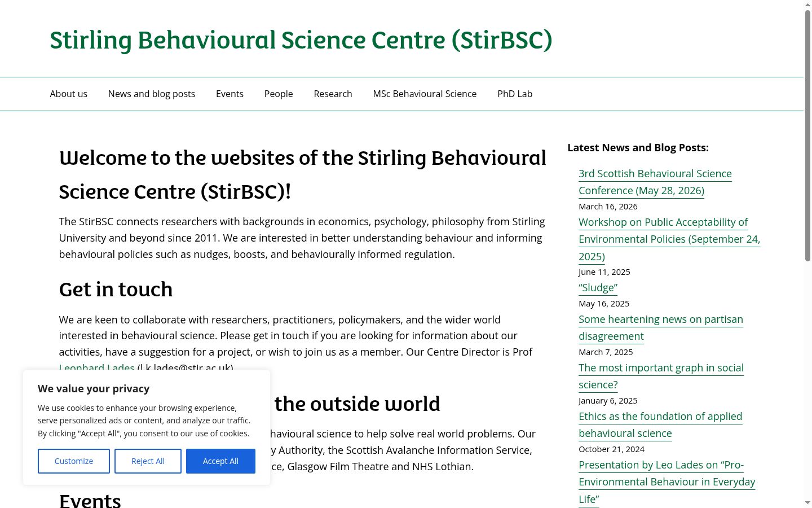Open Ethics as the foundation post
The width and height of the screenshot is (812, 508).
[660, 424]
